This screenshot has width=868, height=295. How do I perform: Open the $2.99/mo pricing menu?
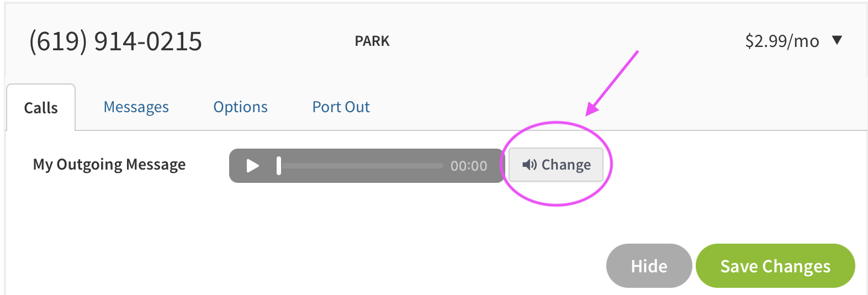click(x=782, y=41)
